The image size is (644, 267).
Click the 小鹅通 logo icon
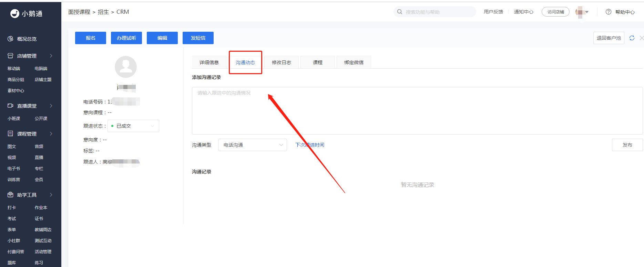[x=15, y=13]
